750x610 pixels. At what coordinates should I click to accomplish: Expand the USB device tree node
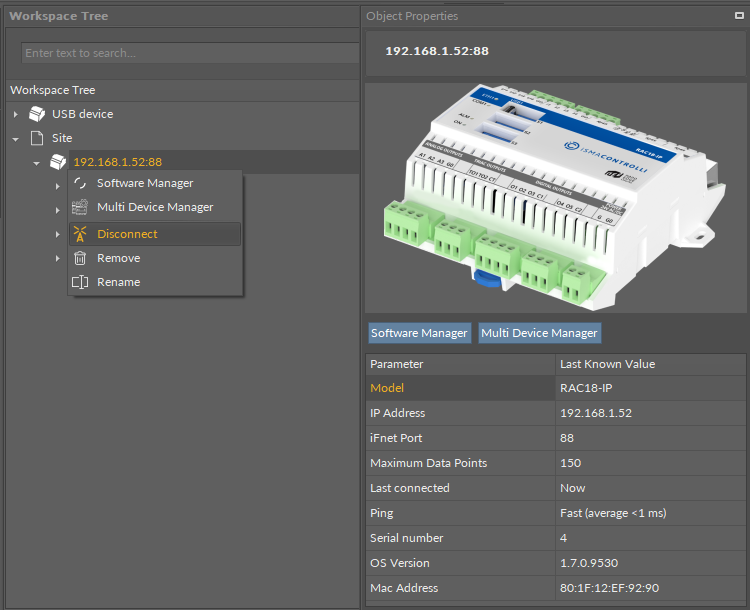coord(16,114)
